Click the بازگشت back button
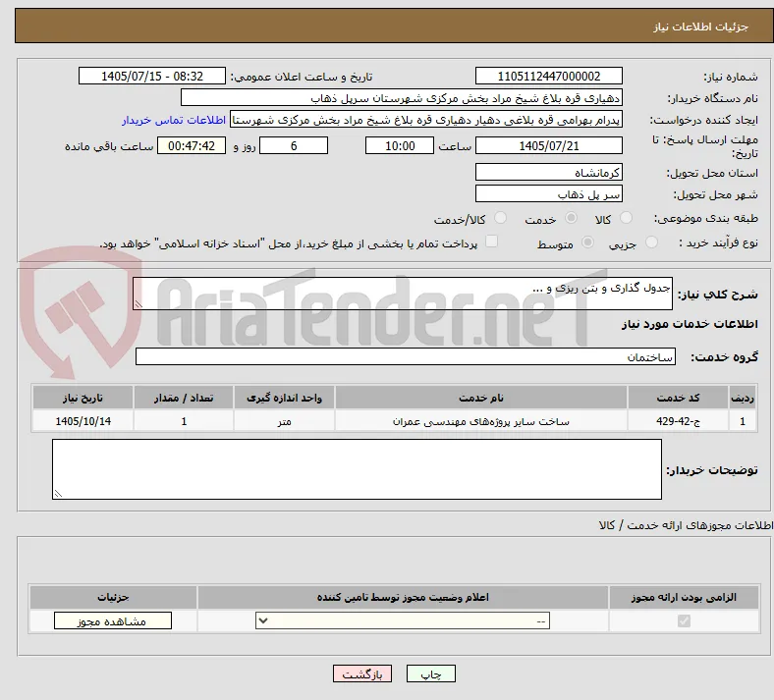The width and height of the screenshot is (774, 700). 362,673
